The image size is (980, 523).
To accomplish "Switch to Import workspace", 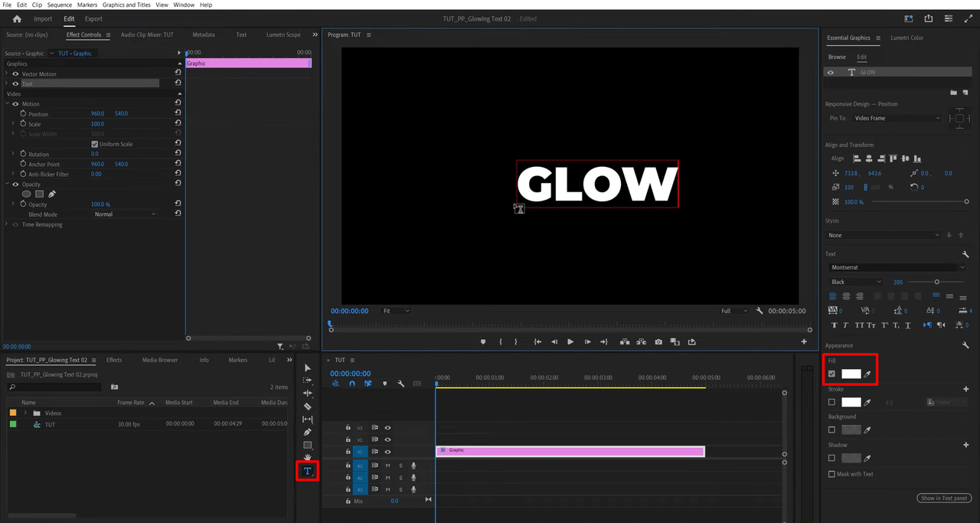I will pyautogui.click(x=43, y=18).
